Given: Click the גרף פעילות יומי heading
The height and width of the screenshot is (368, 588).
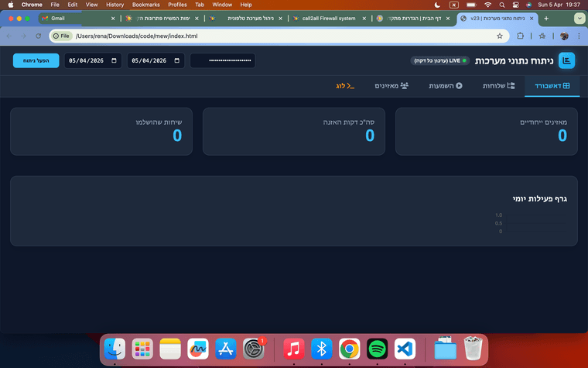Looking at the screenshot, I should [539, 198].
